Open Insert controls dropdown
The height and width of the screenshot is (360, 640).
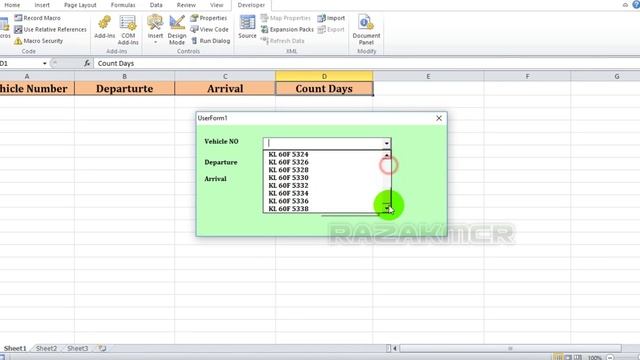coord(155,29)
